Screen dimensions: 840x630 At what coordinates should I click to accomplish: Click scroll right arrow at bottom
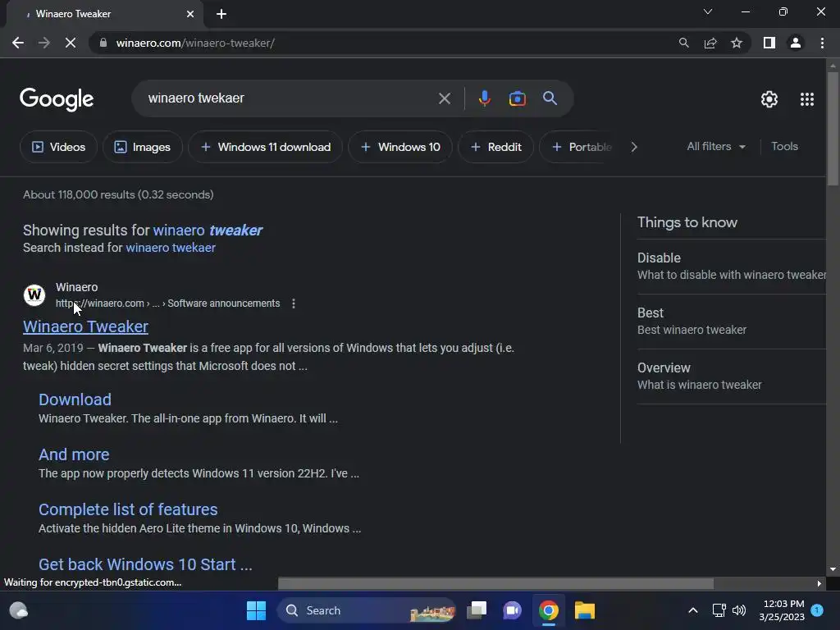[819, 583]
